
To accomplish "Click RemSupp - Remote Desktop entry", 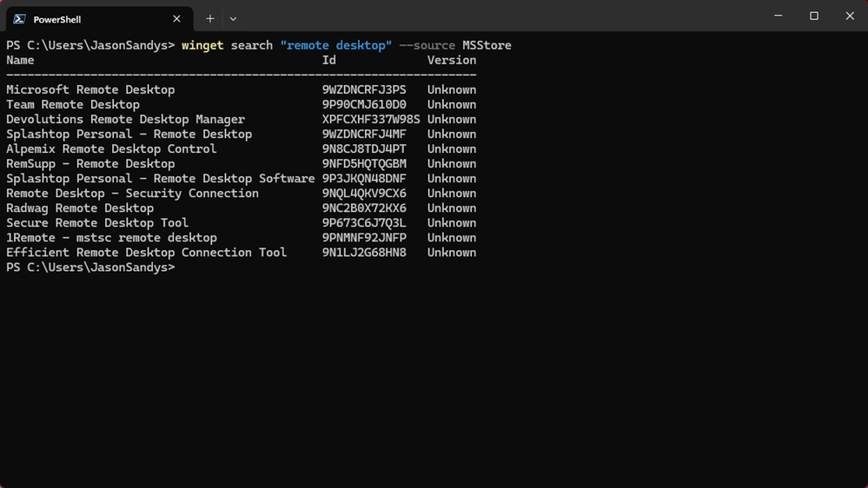I will click(x=90, y=164).
